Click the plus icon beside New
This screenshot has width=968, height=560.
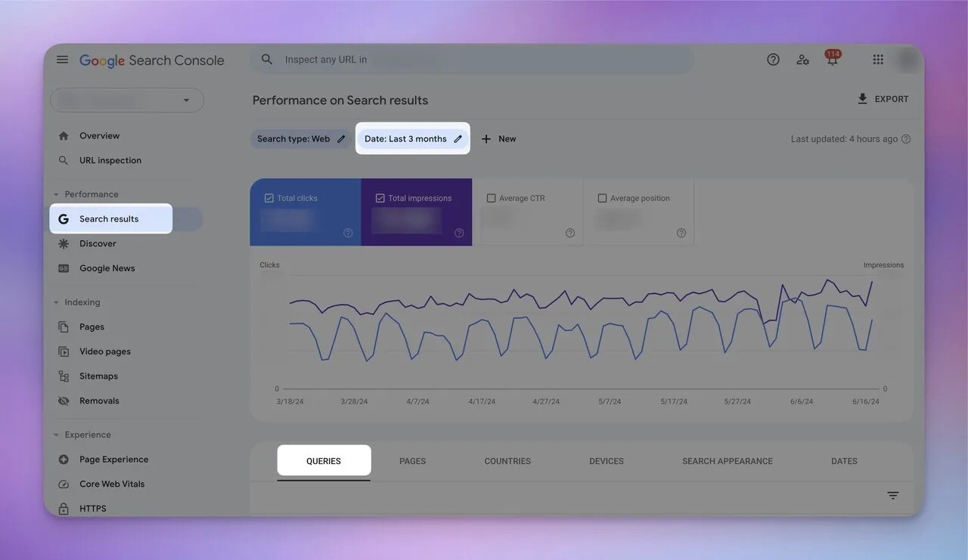tap(486, 139)
